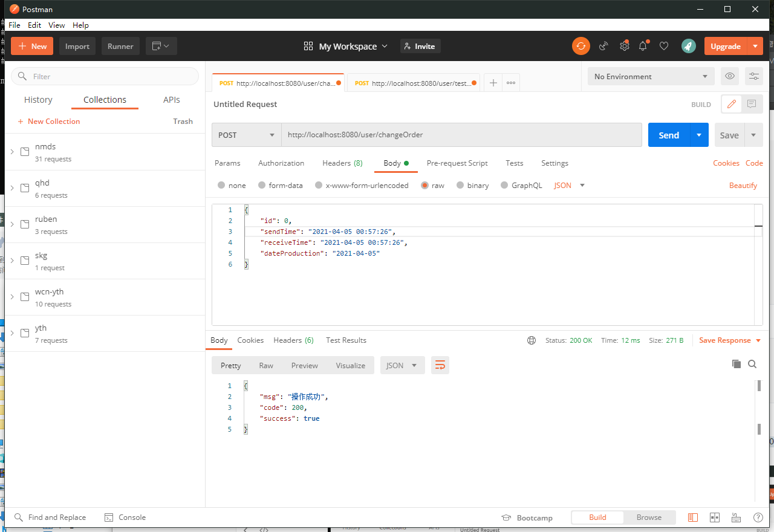Image resolution: width=774 pixels, height=532 pixels.
Task: Click the Bootcamp graduation cap icon
Action: [x=507, y=517]
